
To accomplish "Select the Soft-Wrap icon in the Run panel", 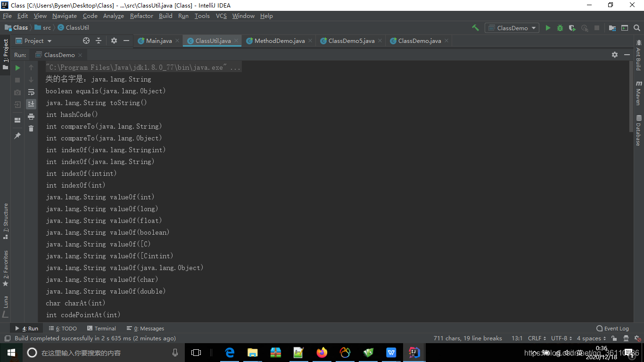I will pos(31,92).
